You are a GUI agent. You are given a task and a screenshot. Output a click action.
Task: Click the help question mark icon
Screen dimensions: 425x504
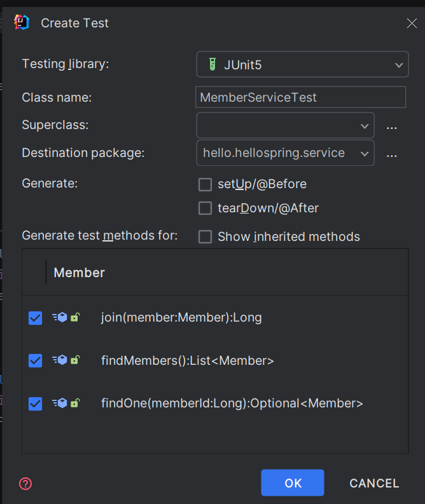pos(25,484)
